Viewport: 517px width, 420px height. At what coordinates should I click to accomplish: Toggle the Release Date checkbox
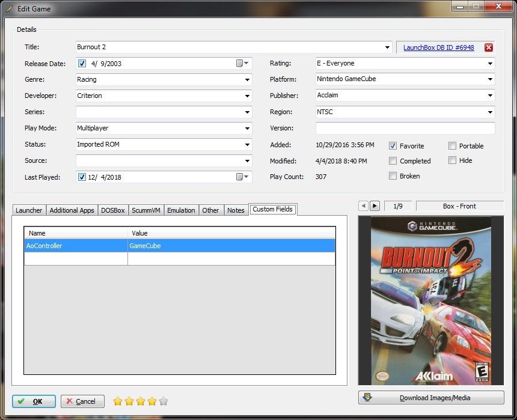click(x=82, y=63)
